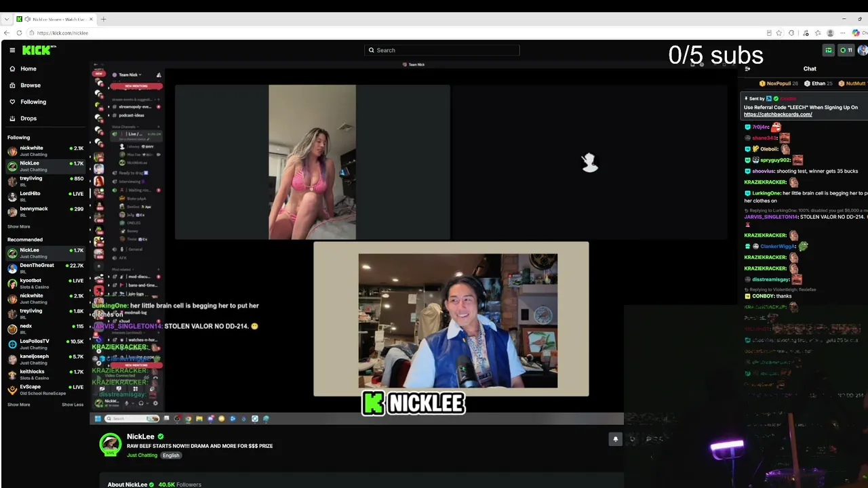Viewport: 868px width, 488px height.
Task: Click the Drops icon in the sidebar
Action: coord(12,119)
